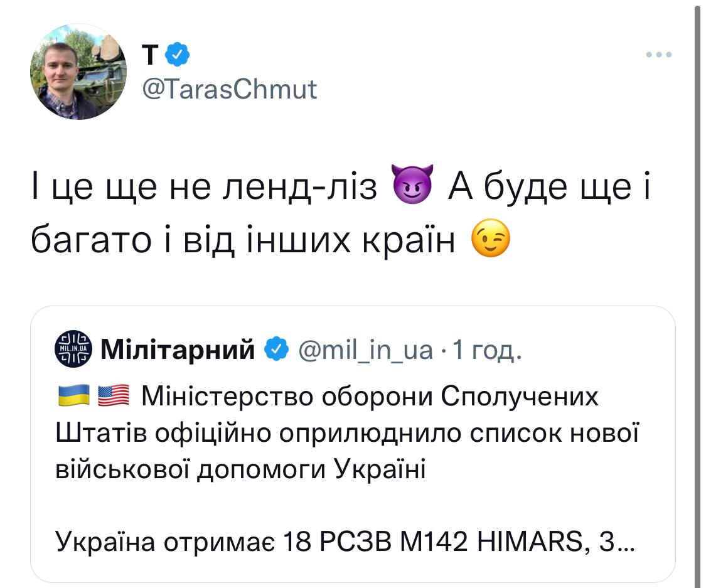Click the winking face emoji

(x=490, y=239)
